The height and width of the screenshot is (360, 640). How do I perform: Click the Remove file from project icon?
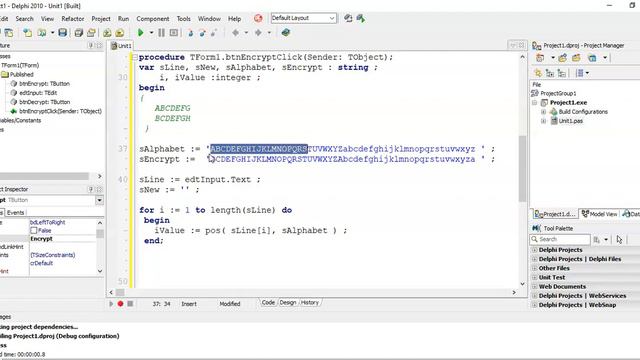click(x=120, y=33)
